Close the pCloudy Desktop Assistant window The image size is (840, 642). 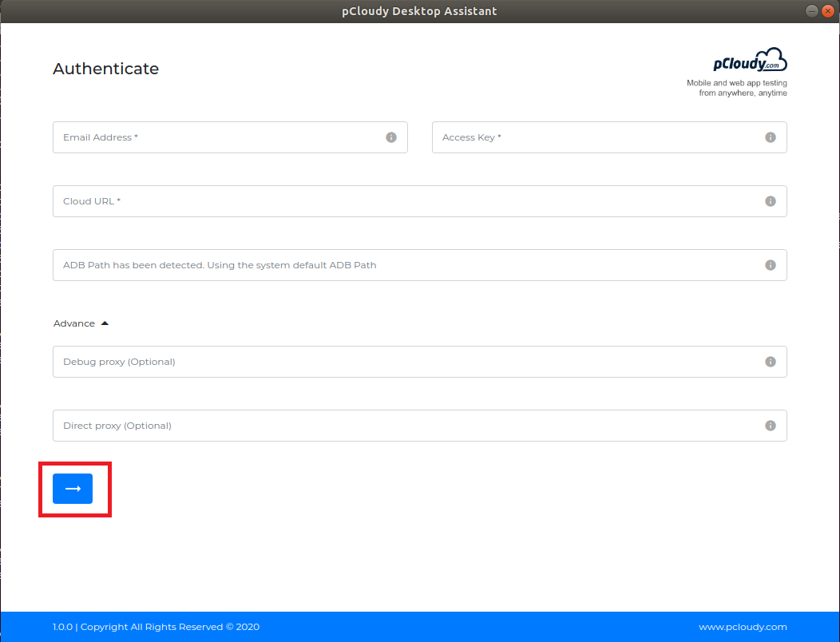click(x=828, y=10)
